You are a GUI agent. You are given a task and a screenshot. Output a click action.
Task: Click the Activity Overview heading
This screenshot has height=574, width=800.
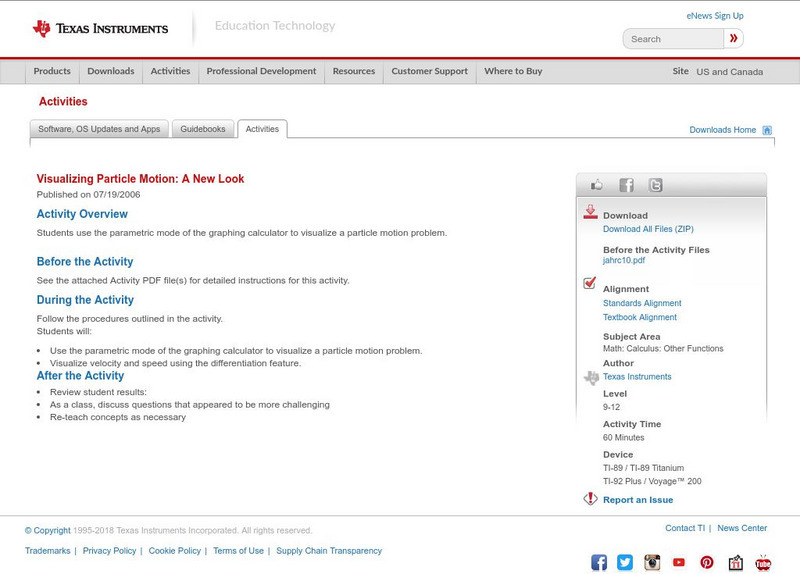point(82,214)
